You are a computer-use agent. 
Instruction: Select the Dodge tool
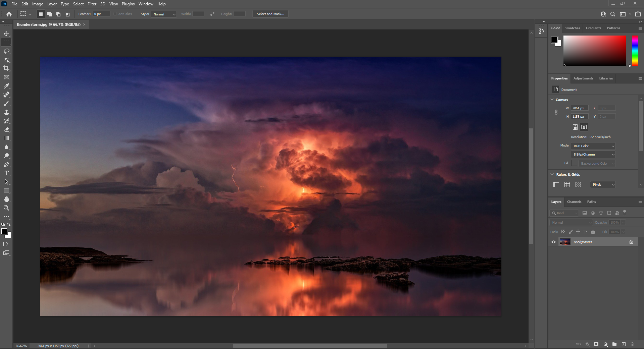click(6, 156)
